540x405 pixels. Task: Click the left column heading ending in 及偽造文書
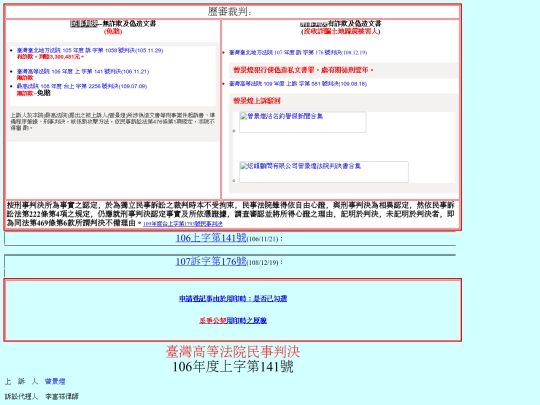(113, 23)
